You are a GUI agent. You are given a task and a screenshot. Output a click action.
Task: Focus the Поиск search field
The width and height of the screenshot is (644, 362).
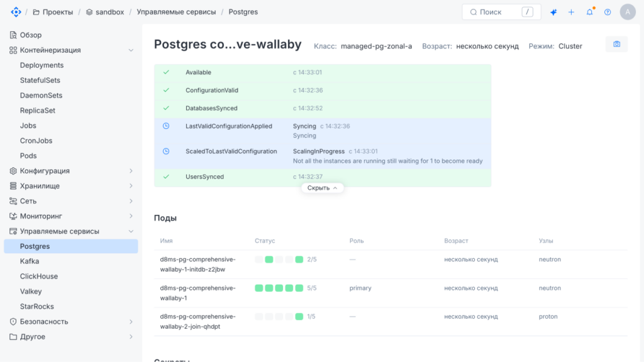click(501, 13)
